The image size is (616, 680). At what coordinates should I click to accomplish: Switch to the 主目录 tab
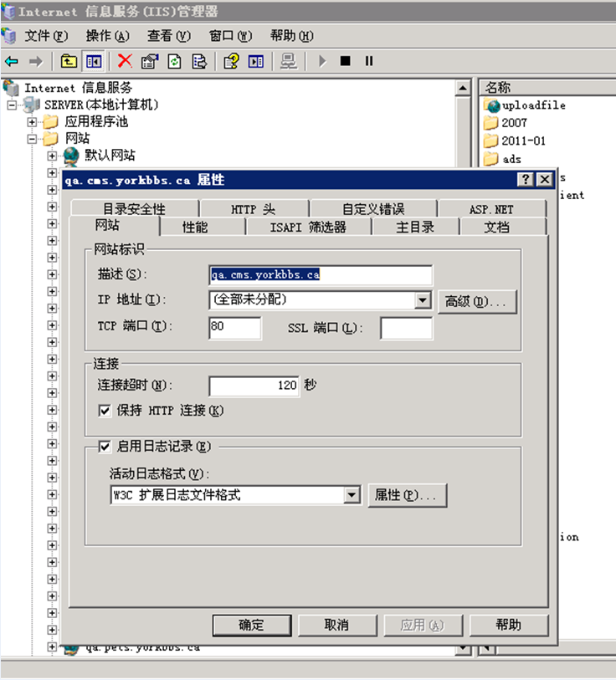coord(415,227)
